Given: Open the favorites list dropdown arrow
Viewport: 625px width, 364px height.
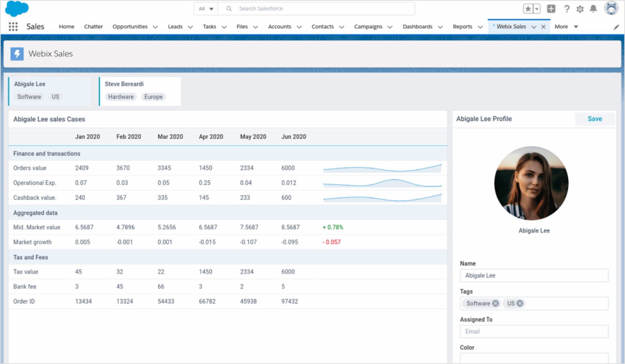Looking at the screenshot, I should coord(537,9).
